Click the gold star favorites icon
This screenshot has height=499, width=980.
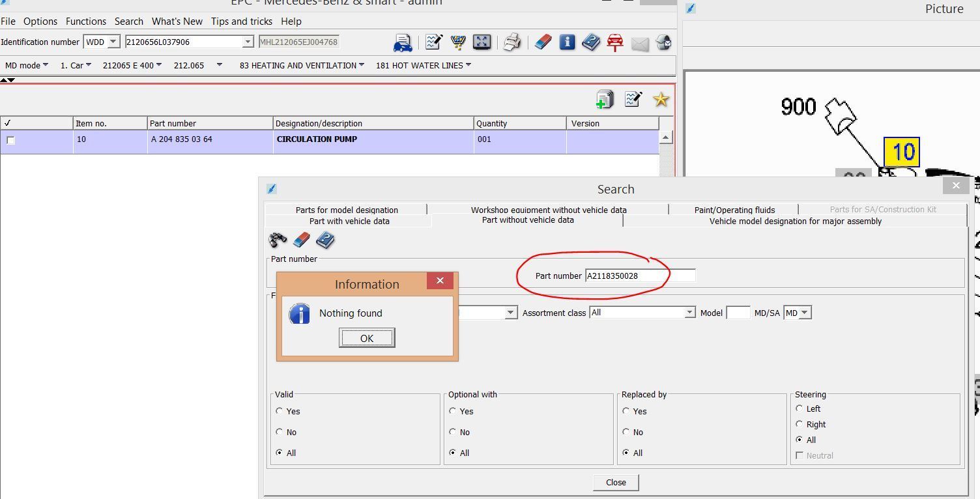pos(661,100)
